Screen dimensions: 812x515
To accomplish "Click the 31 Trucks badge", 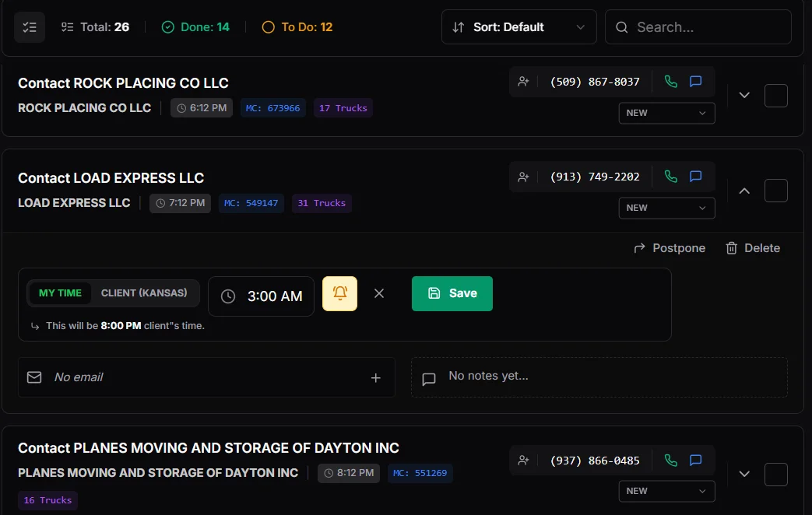I will 322,203.
